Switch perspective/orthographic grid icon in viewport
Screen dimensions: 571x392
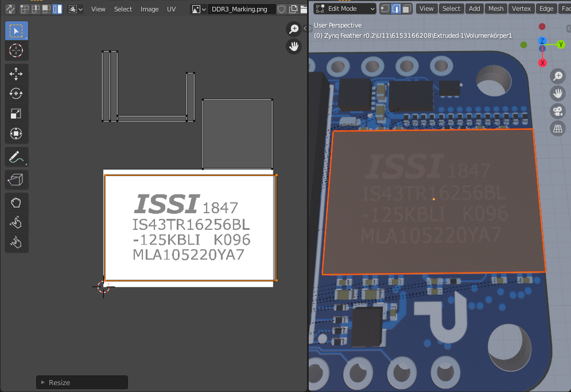coord(558,128)
